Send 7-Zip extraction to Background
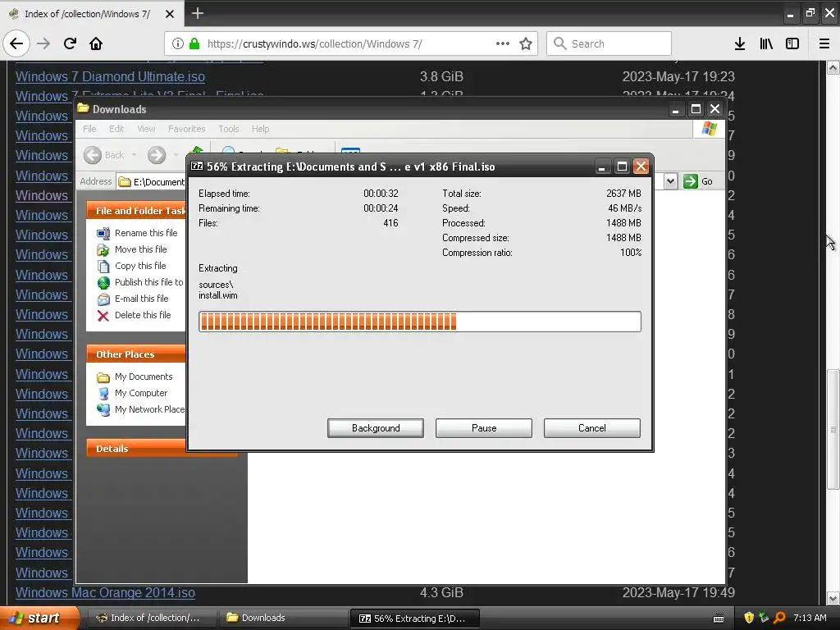Screen dimensions: 840x630 tap(376, 428)
